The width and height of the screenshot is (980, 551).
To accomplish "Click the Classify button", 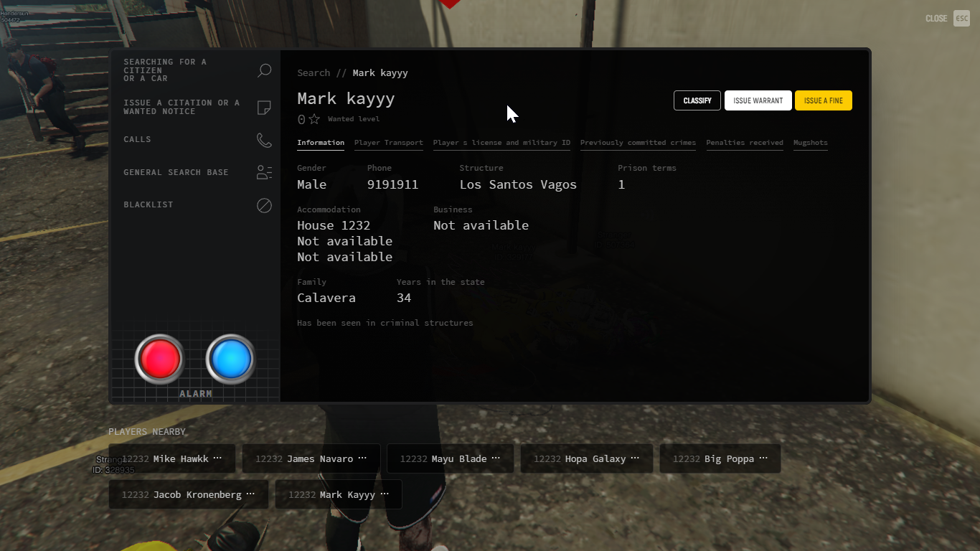I will point(697,100).
